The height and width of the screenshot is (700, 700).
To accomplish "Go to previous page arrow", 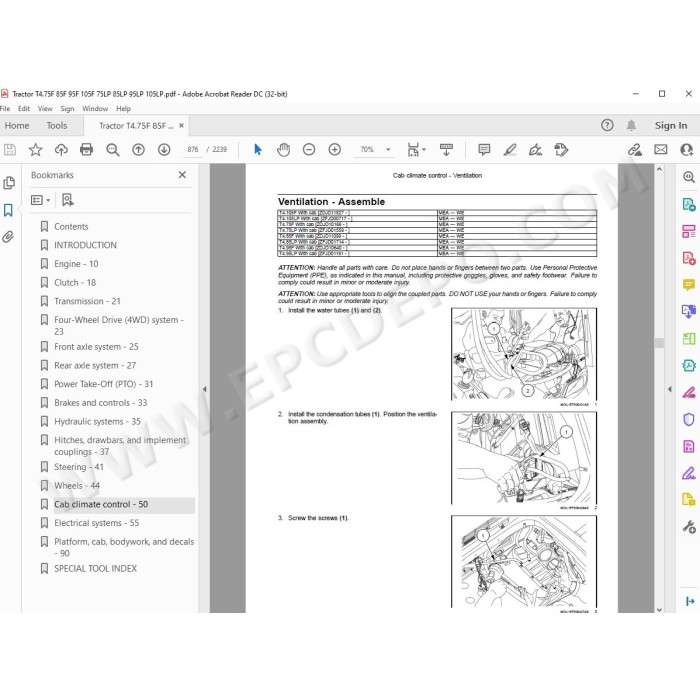I will coord(138,150).
